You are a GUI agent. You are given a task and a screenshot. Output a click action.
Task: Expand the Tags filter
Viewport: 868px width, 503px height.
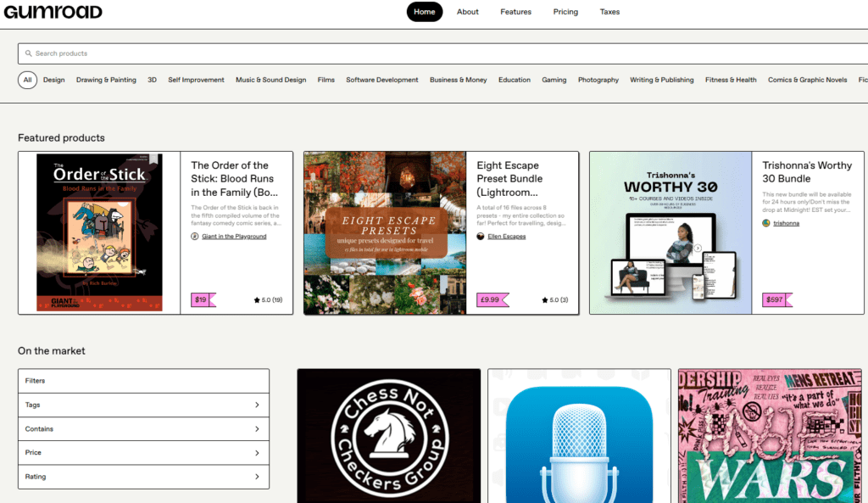(143, 405)
